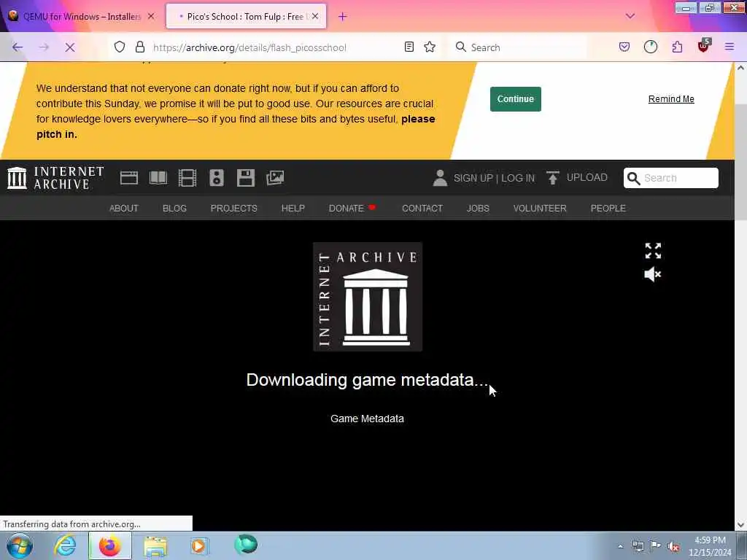Open a new tab with plus button

coord(343,17)
